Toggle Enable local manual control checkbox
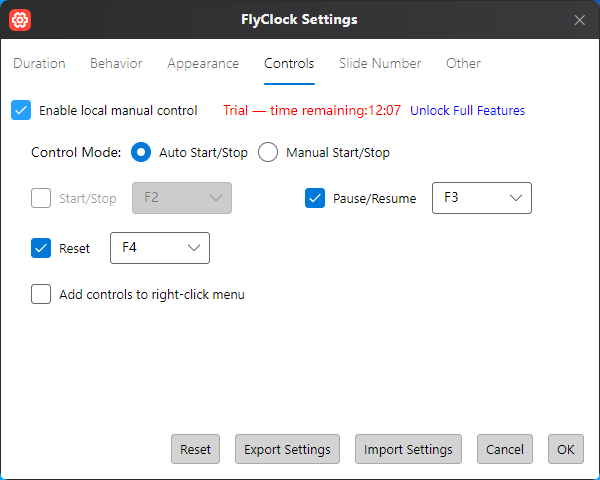The width and height of the screenshot is (600, 480). [x=21, y=110]
